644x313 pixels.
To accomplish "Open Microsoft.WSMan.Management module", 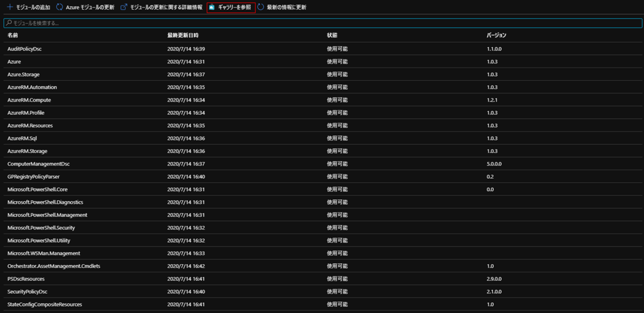I will click(x=44, y=253).
